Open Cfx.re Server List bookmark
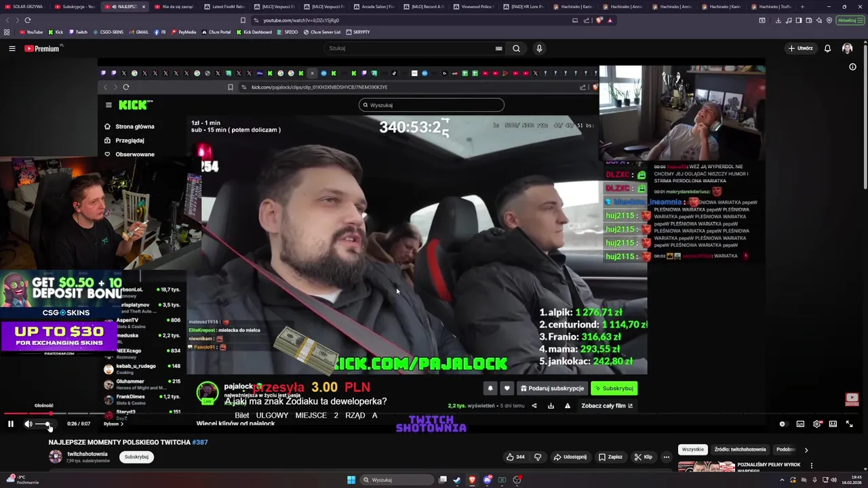The height and width of the screenshot is (488, 868). pos(322,32)
